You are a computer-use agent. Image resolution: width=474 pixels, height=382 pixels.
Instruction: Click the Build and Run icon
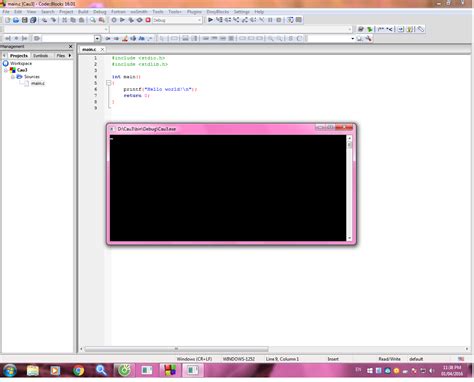pos(131,20)
